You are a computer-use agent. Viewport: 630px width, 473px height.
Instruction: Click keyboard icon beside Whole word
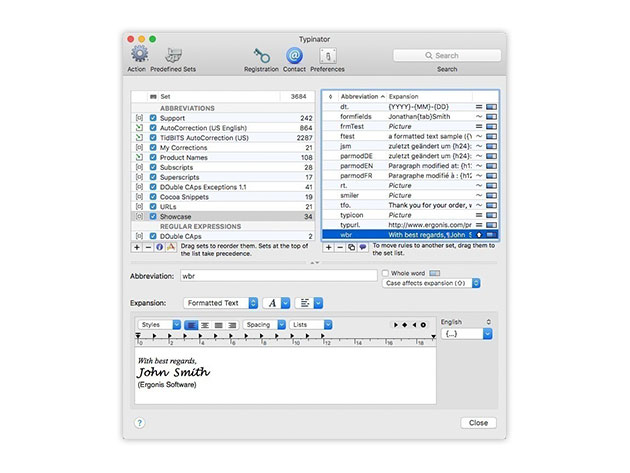[x=435, y=273]
